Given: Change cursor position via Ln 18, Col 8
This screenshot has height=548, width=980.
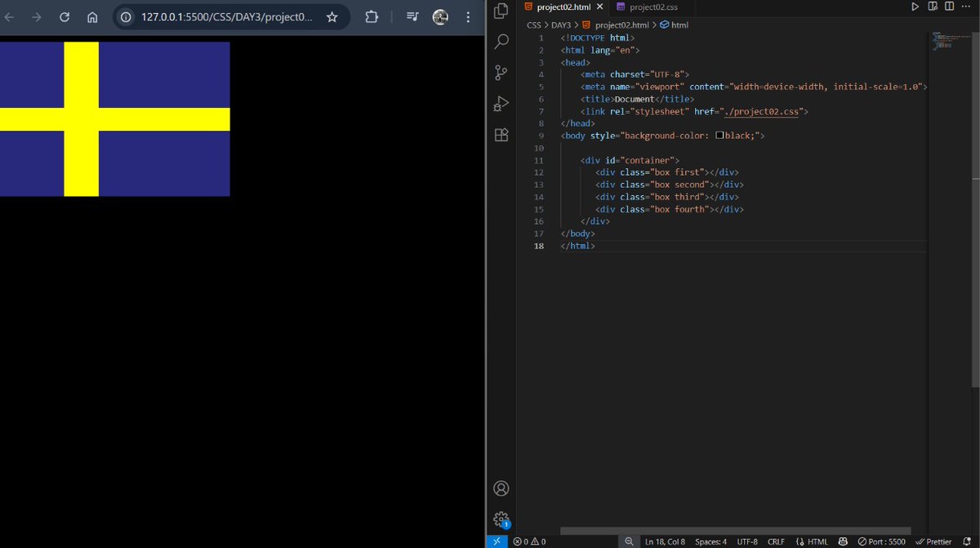Looking at the screenshot, I should click(x=665, y=541).
